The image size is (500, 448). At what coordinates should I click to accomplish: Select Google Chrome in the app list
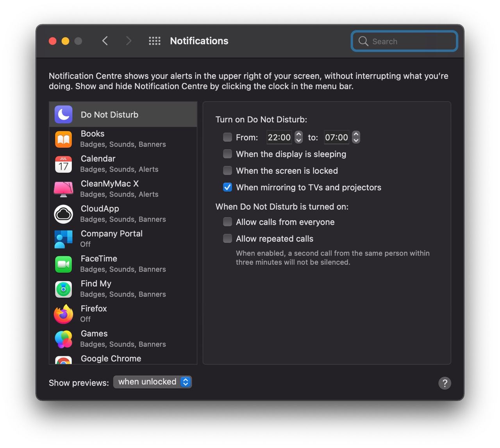(x=123, y=358)
